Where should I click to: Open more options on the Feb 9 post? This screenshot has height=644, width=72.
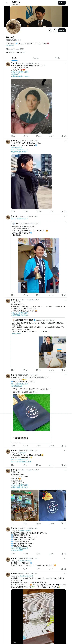point(65,470)
